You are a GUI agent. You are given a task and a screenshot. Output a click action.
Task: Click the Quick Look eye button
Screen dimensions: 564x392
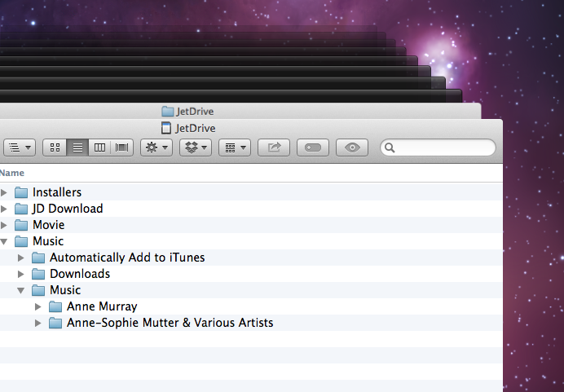point(352,148)
